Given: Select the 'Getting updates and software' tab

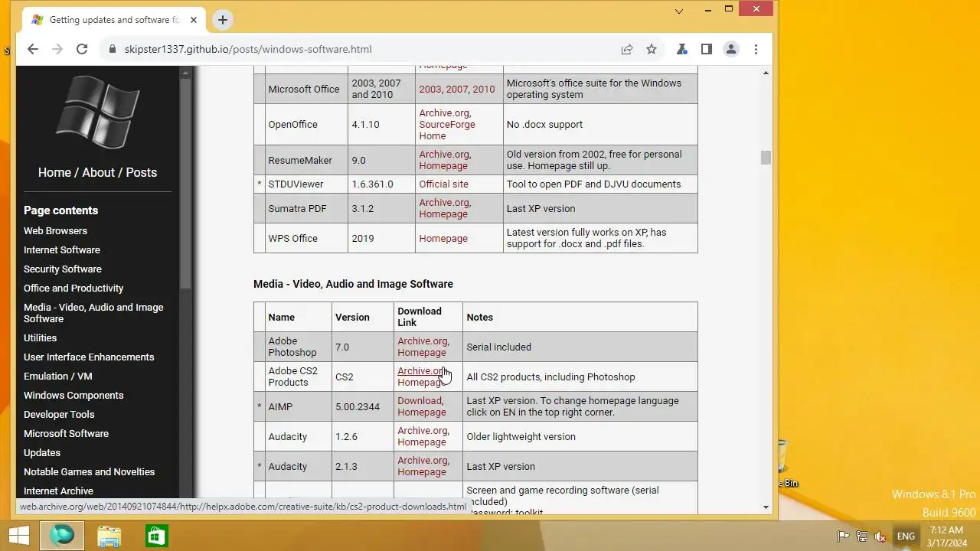Looking at the screenshot, I should tap(115, 20).
